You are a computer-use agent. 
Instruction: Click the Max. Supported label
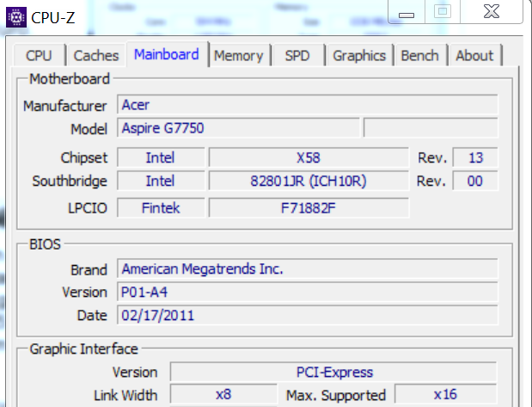[336, 395]
